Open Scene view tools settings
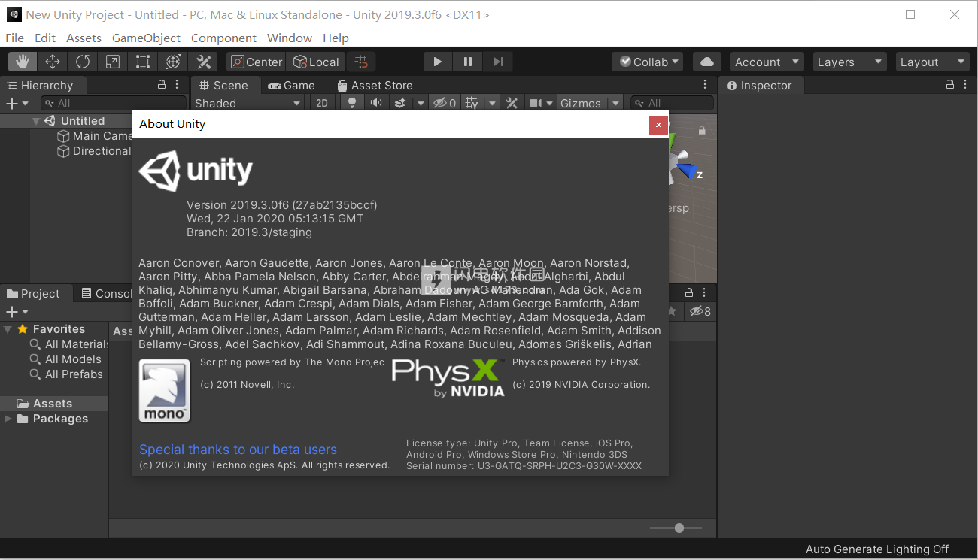This screenshot has height=560, width=978. (x=512, y=103)
